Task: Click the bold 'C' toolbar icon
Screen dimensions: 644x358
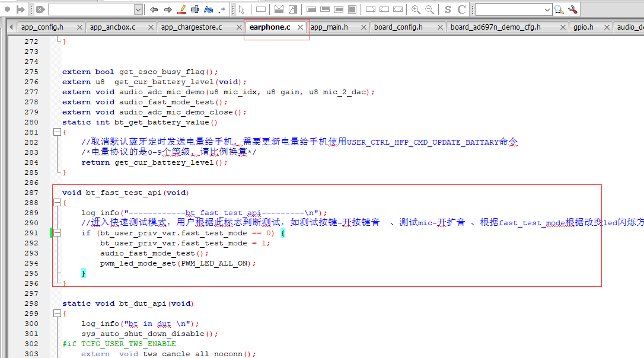Action: coord(461,9)
